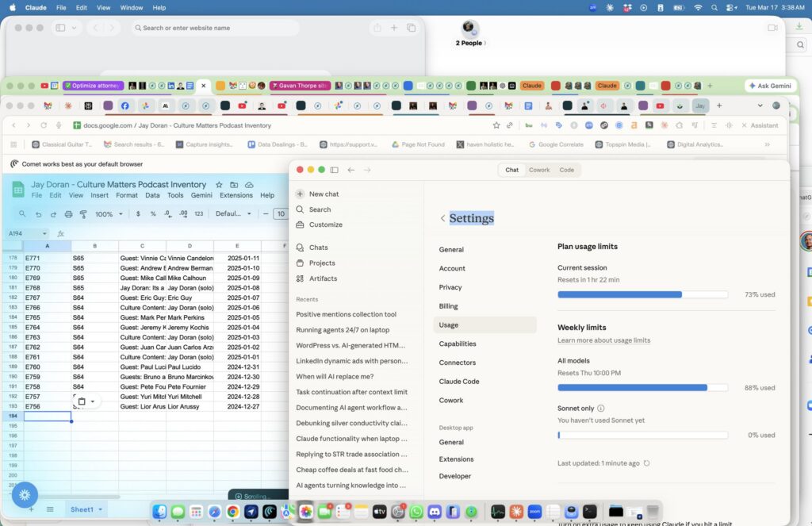Screen dimensions: 812x526
Task: Click the undo icon in Sheets toolbar
Action: click(x=38, y=214)
